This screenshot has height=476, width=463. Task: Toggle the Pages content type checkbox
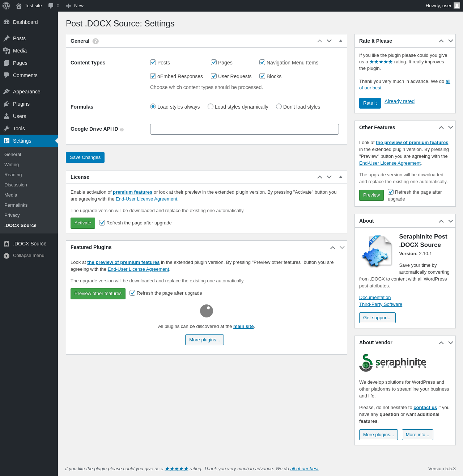[214, 62]
